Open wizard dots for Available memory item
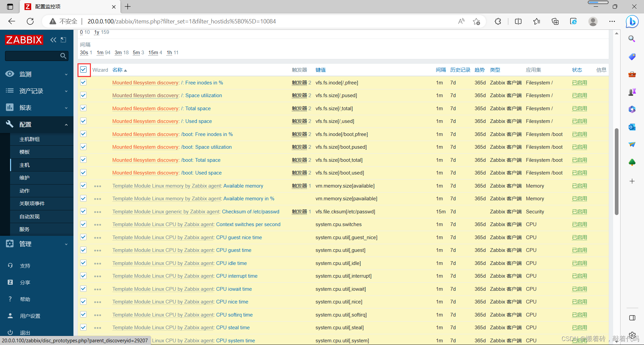Screen dimensions: 644x345 pos(98,186)
